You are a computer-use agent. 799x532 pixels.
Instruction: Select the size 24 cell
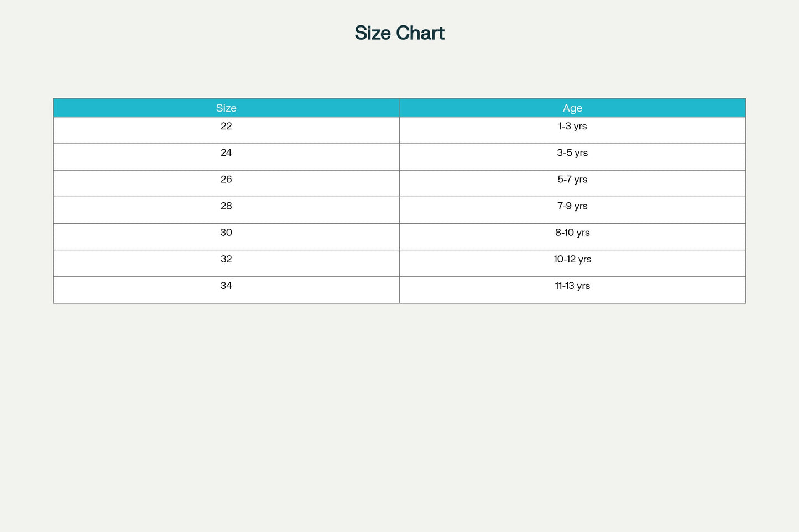(226, 153)
